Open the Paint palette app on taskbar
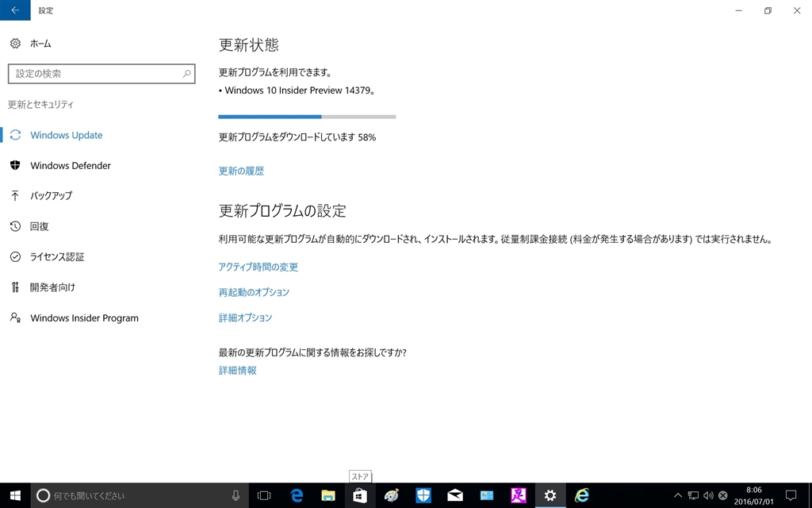 point(392,495)
